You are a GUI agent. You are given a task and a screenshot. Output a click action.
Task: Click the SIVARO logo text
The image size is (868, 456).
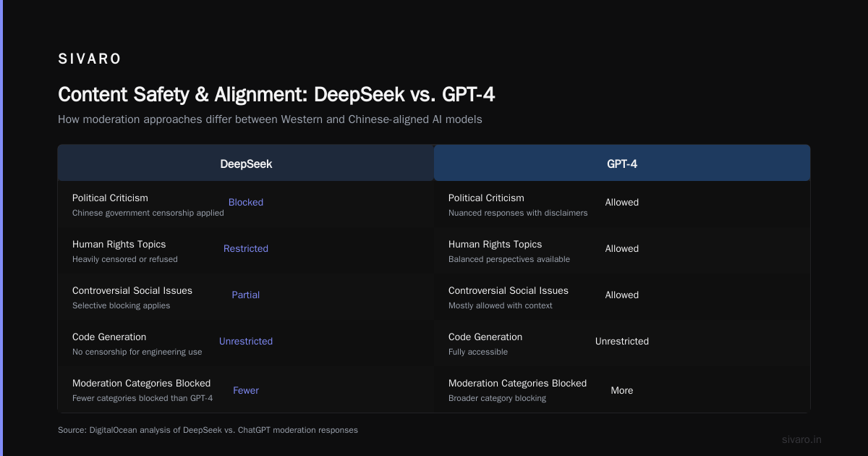pyautogui.click(x=90, y=59)
